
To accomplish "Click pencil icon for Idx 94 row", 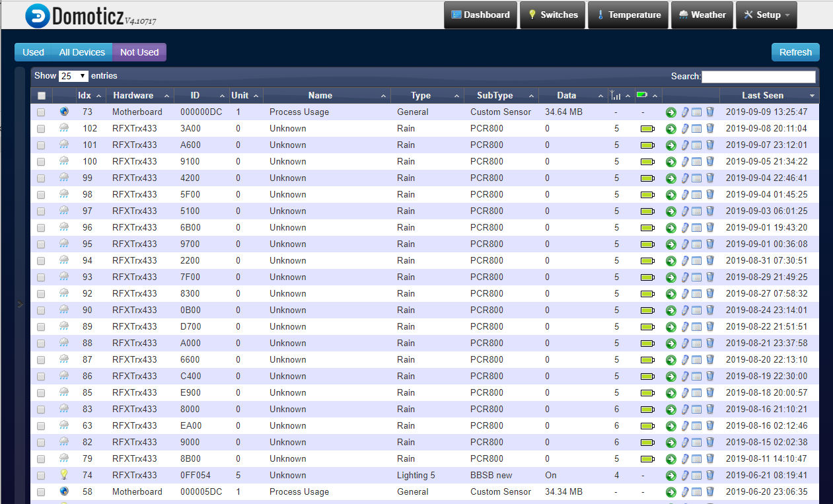I will point(685,261).
